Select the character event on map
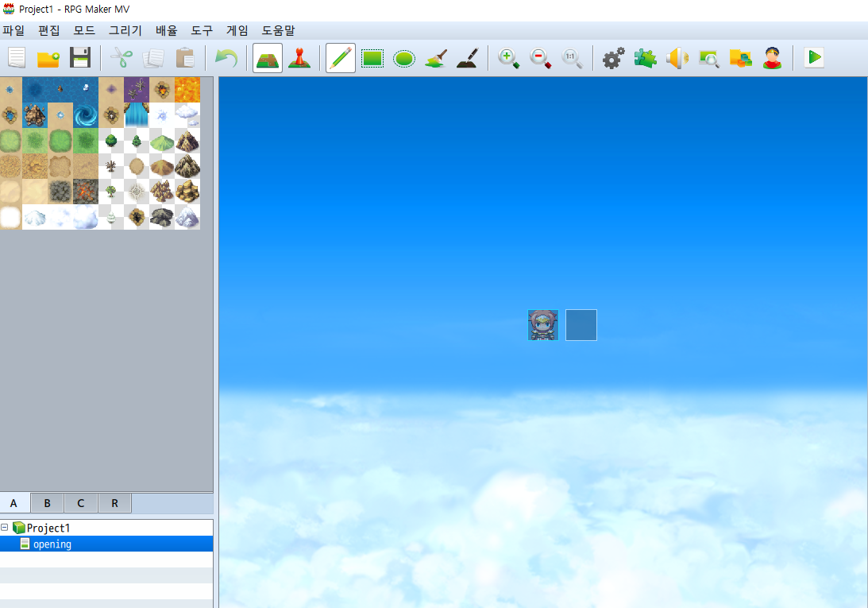This screenshot has height=608, width=868. pos(543,325)
